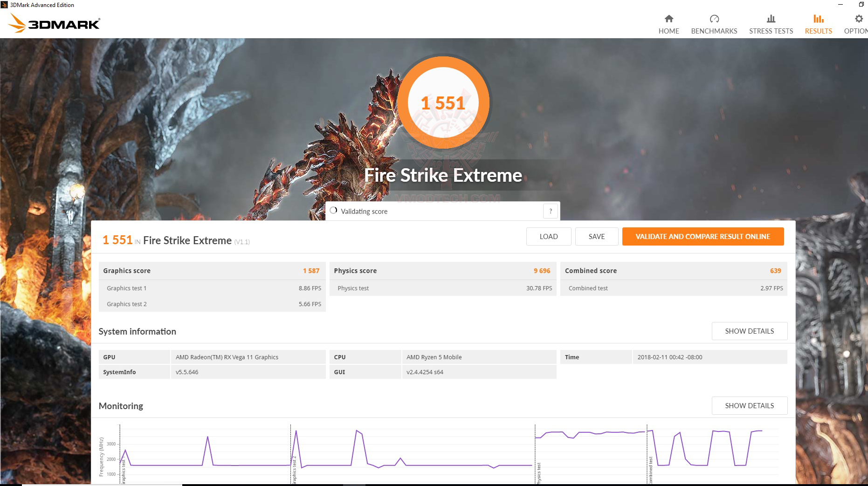Screen dimensions: 868x486
Task: Click the Physics score value 9 696
Action: (x=542, y=271)
